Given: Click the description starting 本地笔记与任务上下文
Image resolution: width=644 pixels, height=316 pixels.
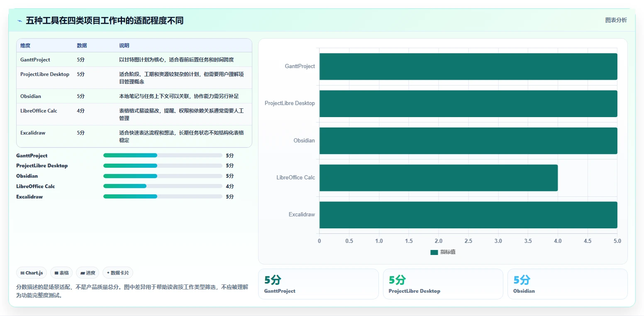Looking at the screenshot, I should point(179,96).
